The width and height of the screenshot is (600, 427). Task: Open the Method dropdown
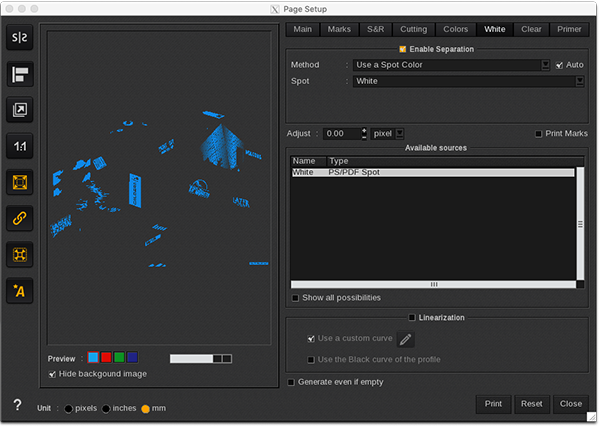click(x=452, y=65)
